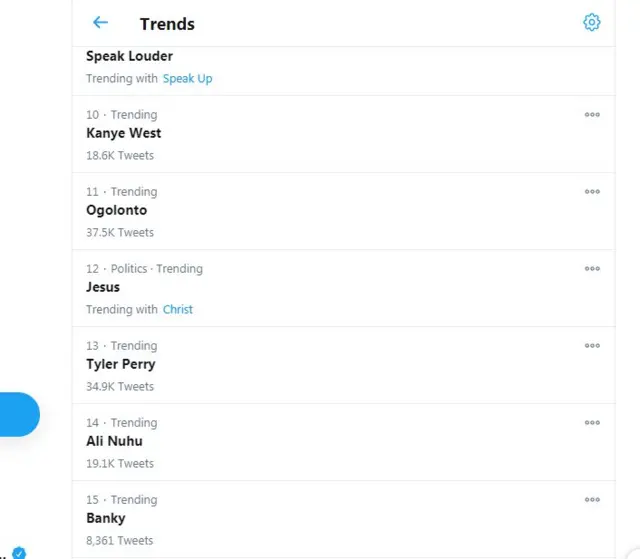
Task: Click the Christ trending link
Action: [178, 310]
